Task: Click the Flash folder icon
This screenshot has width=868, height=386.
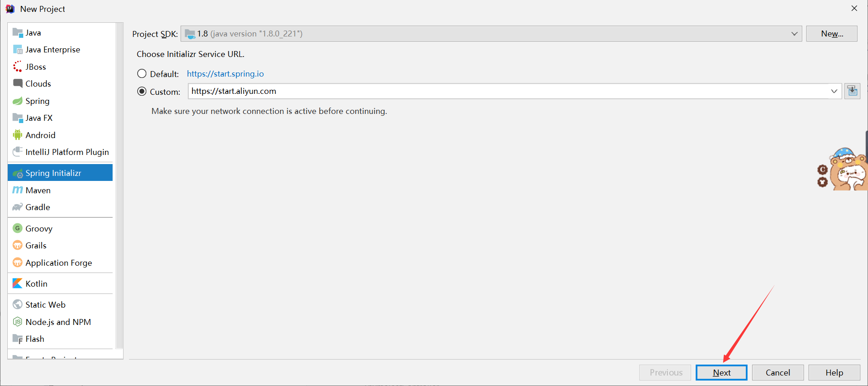Action: 18,339
